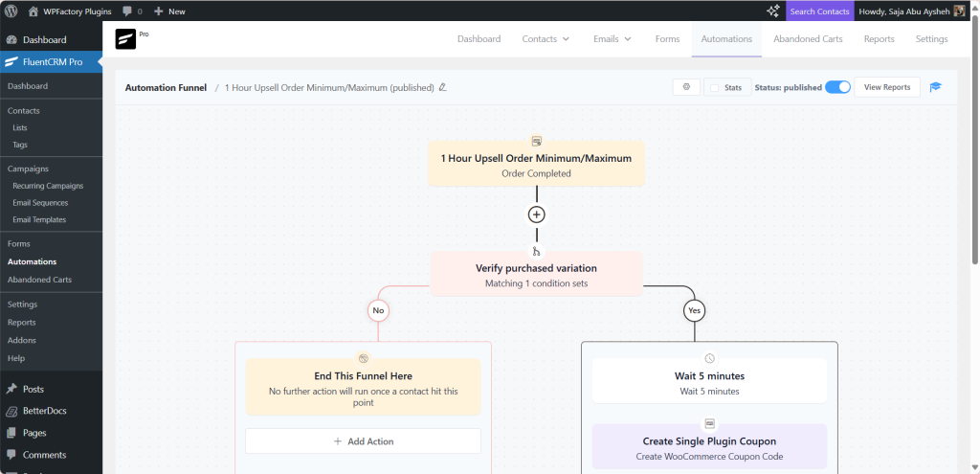Image resolution: width=980 pixels, height=474 pixels.
Task: Click the New content plus button
Action: pyautogui.click(x=169, y=11)
